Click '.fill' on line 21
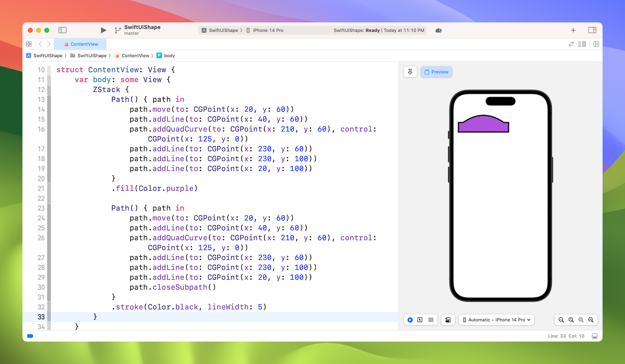The width and height of the screenshot is (625, 364). pyautogui.click(x=123, y=188)
